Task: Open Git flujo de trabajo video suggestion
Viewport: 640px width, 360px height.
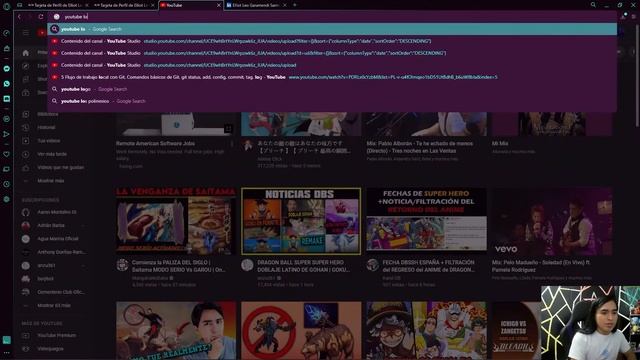Action: click(x=331, y=77)
